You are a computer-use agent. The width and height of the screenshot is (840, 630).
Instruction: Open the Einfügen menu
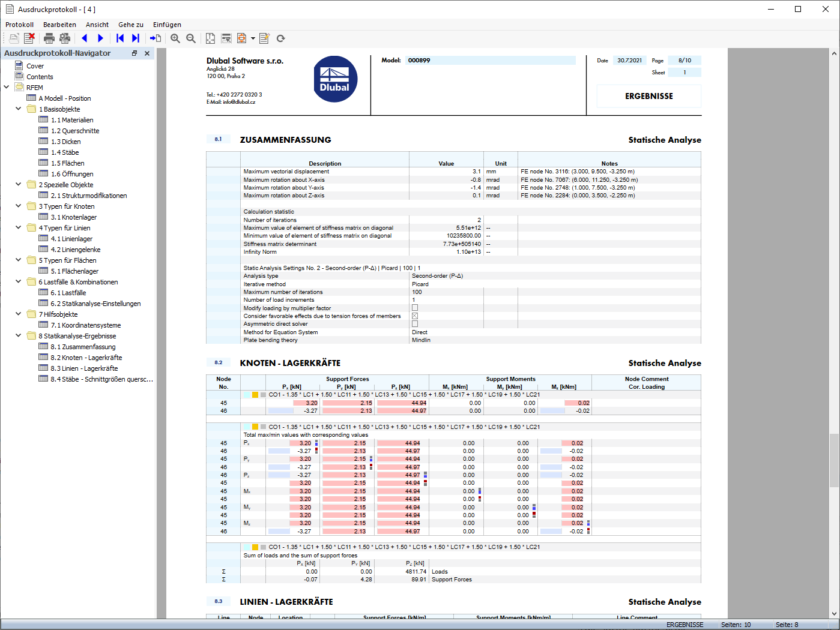pos(167,25)
